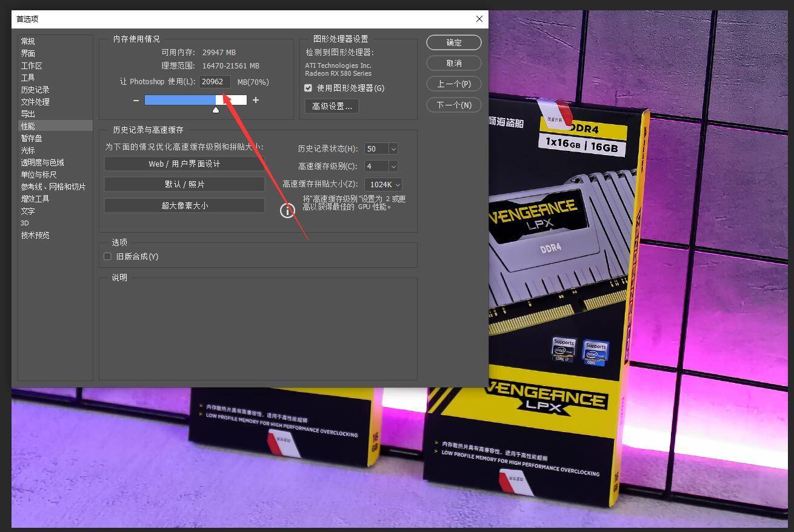This screenshot has width=794, height=532.
Task: Enable the 旧版合成(Y) checkbox
Action: (107, 256)
